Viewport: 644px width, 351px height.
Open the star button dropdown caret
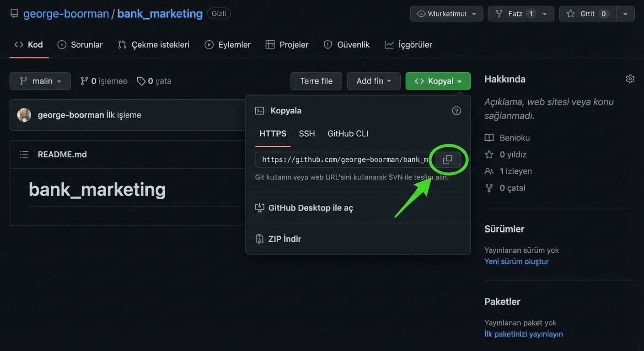click(625, 14)
